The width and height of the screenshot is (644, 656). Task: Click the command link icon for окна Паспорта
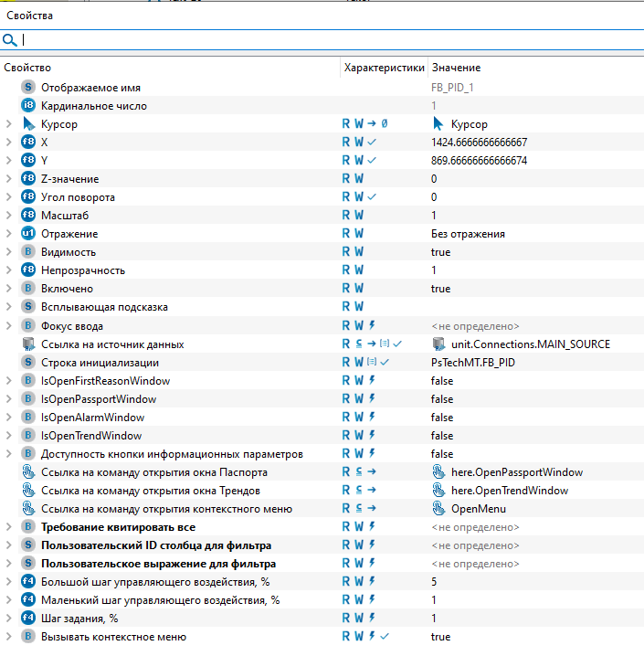pos(28,472)
